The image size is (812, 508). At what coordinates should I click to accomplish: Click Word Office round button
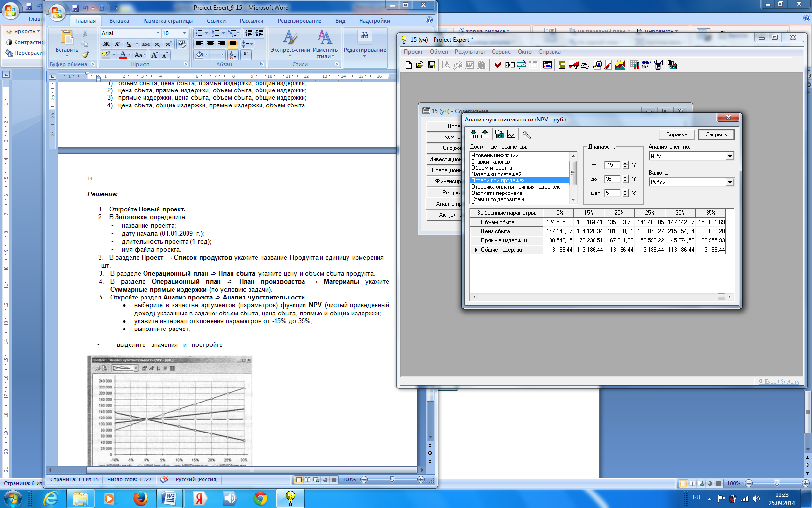(x=57, y=12)
